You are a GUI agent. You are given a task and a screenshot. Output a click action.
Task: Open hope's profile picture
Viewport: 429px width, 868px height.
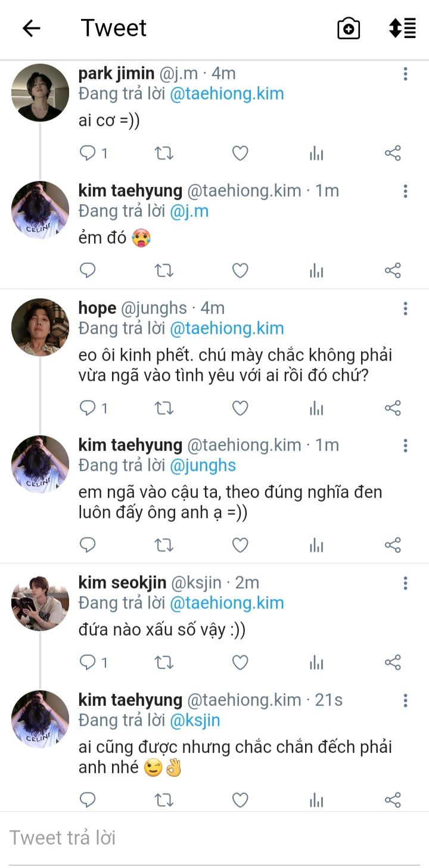pyautogui.click(x=41, y=328)
